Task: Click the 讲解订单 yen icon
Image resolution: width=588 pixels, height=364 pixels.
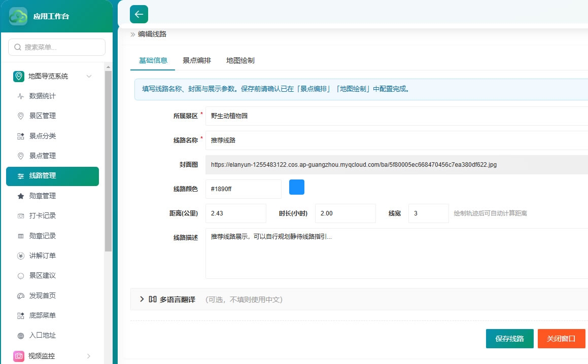Action: click(x=21, y=256)
